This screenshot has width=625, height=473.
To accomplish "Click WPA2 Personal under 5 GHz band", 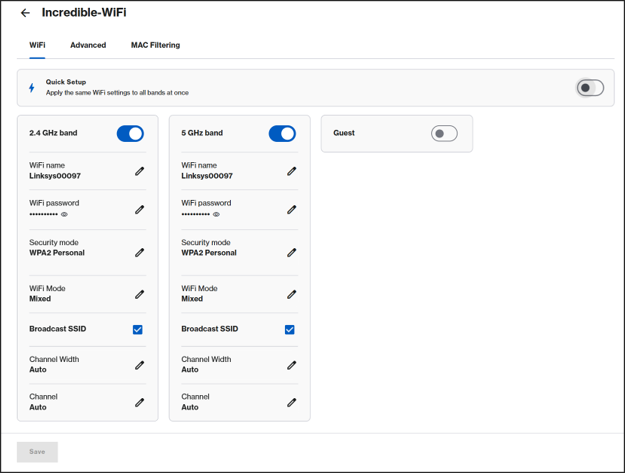I will click(x=209, y=253).
